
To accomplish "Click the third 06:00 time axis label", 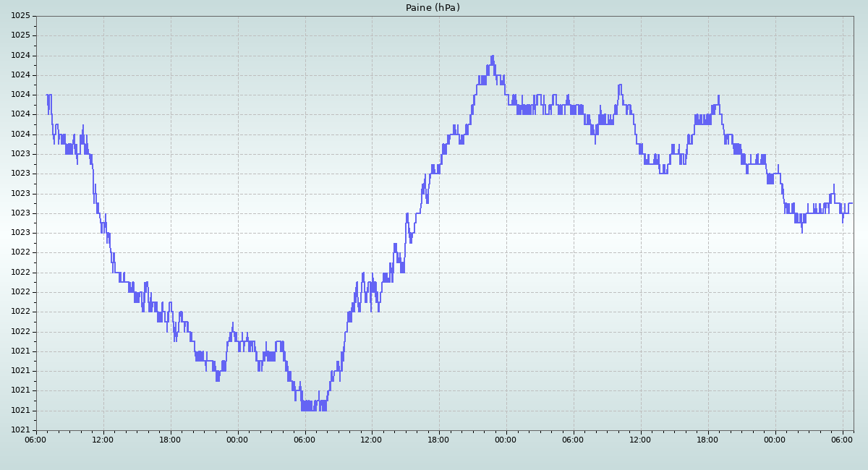I will click(573, 439).
